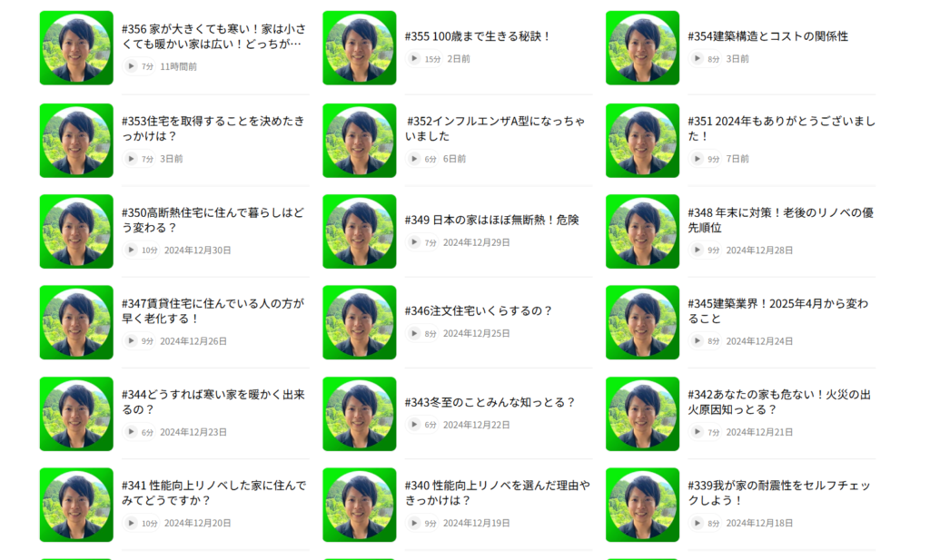930x560 pixels.
Task: Open episode #344どうすれば寒い家を暖かく出来るの？
Action: [x=213, y=402]
